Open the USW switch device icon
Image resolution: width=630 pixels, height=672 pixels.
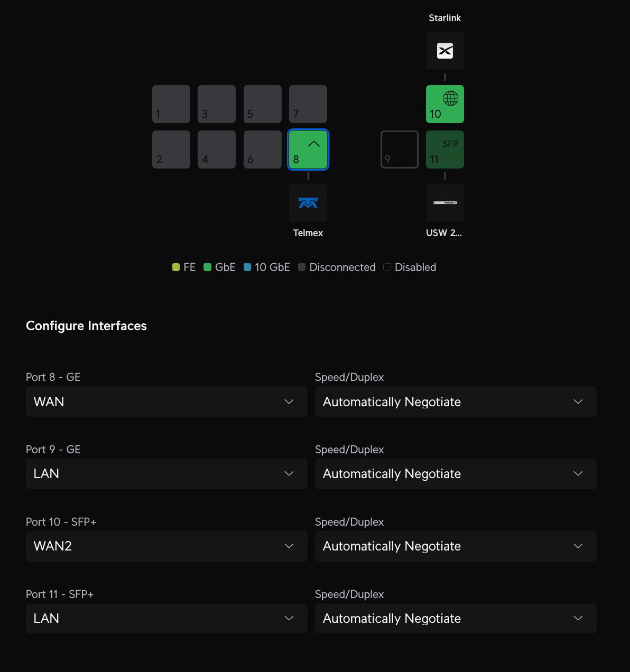[x=445, y=203]
